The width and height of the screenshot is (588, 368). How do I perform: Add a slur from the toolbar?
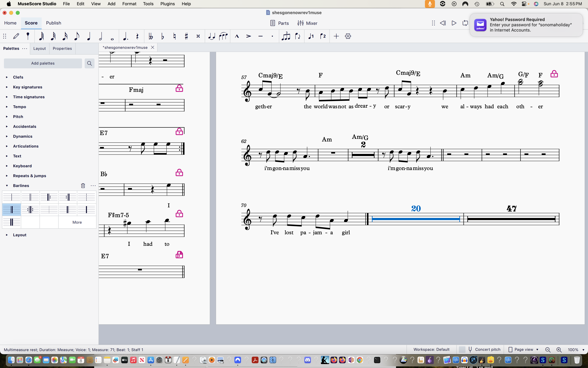tap(223, 36)
